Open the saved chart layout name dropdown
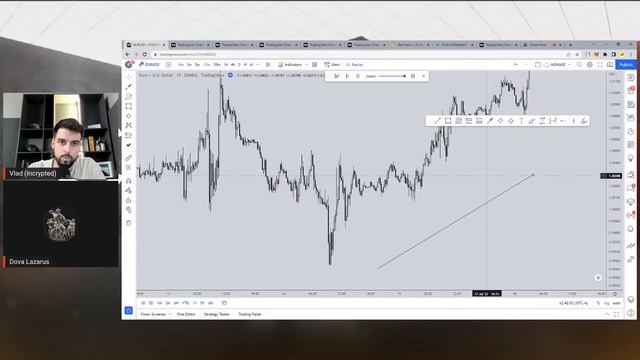Viewport: 640px width, 360px height. [x=558, y=64]
